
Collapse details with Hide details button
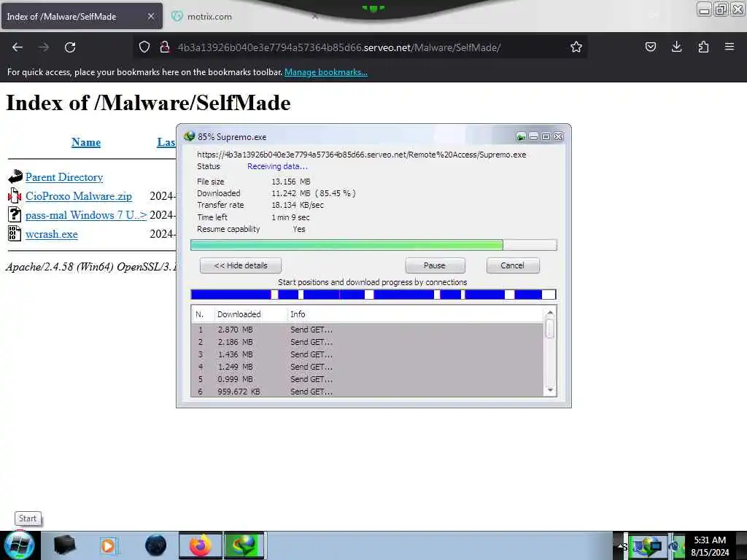coord(241,265)
